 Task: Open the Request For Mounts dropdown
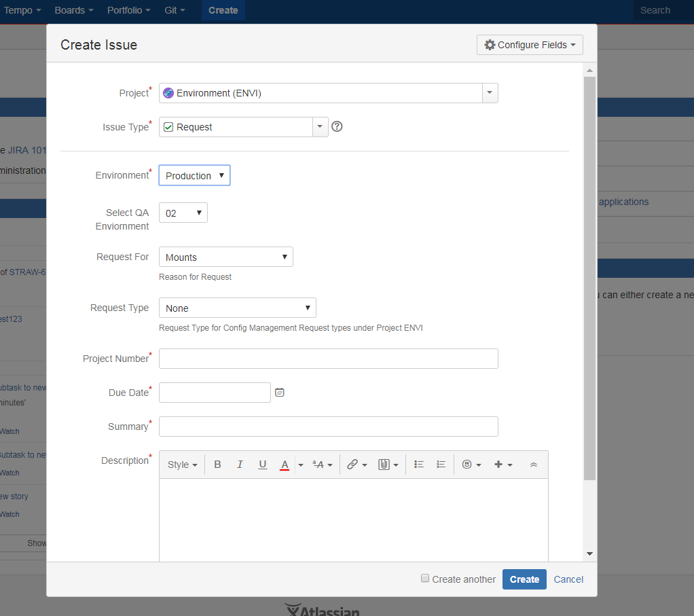[x=226, y=257]
